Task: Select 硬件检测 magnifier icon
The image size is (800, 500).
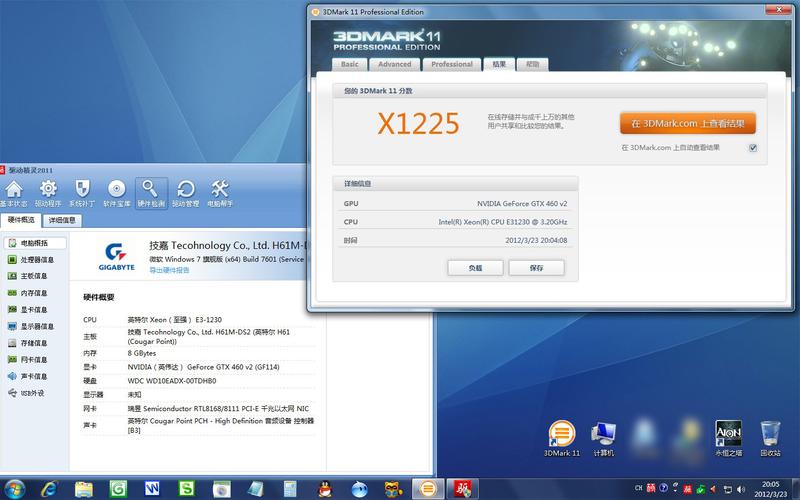Action: (x=151, y=193)
